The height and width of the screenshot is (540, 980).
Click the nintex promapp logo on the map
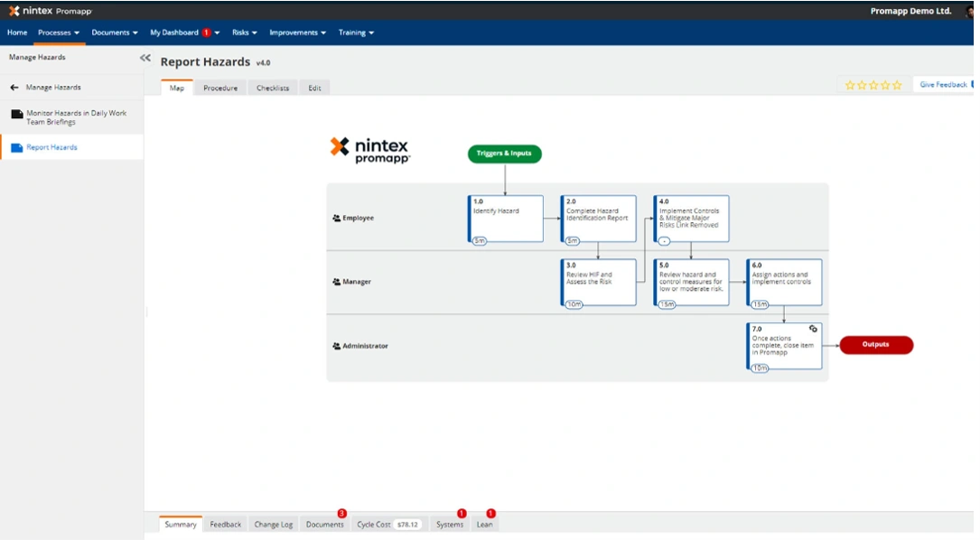(x=370, y=150)
